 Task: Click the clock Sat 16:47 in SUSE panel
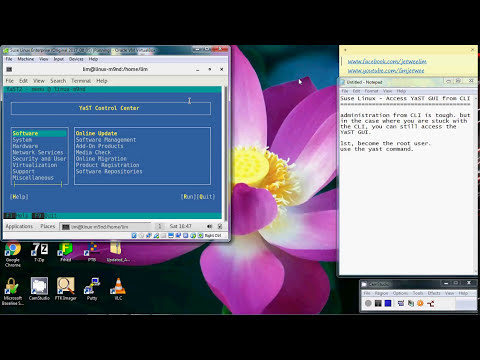pyautogui.click(x=180, y=226)
